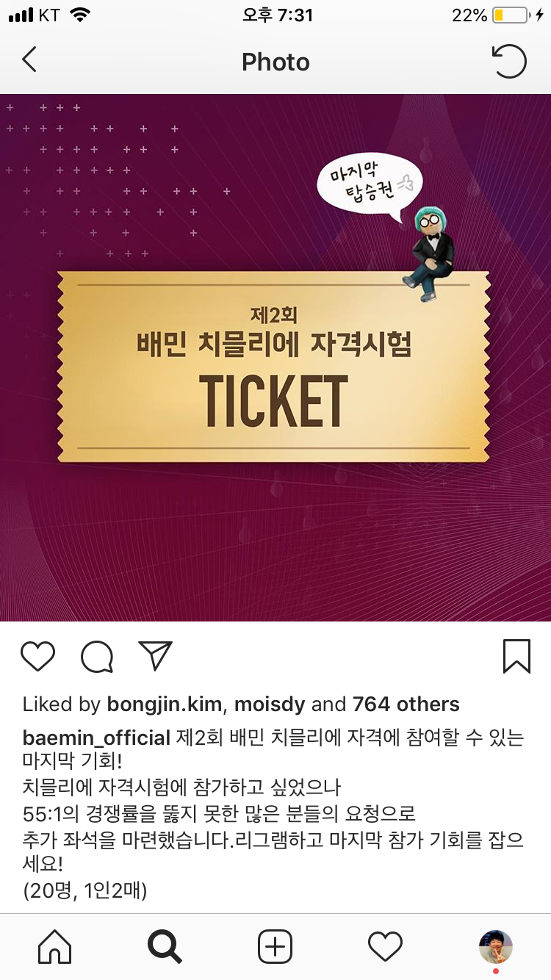Tap the refresh icon in header
551x980 pixels.
[508, 61]
